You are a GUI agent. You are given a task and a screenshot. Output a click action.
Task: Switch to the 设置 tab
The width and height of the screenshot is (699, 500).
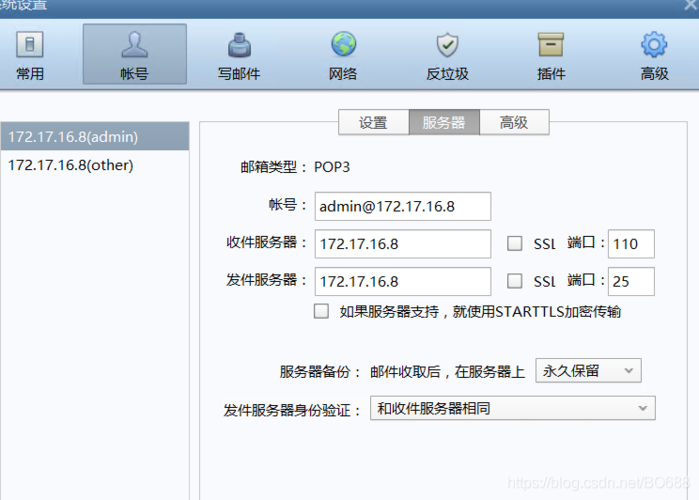[374, 122]
